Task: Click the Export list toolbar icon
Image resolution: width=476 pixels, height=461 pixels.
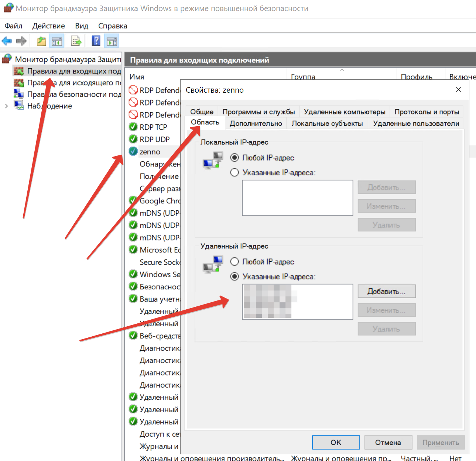Action: [76, 41]
